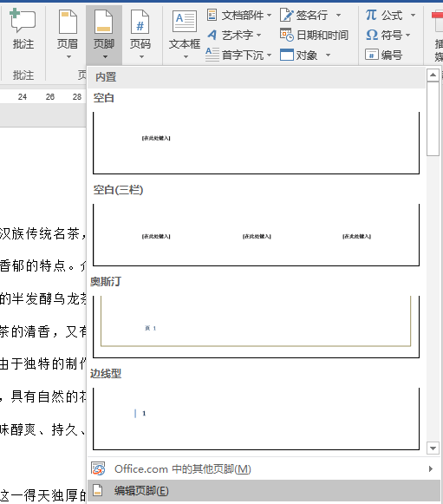Open the 对象 object dropdown arrow
Screen dimensions: 443x504
328,55
